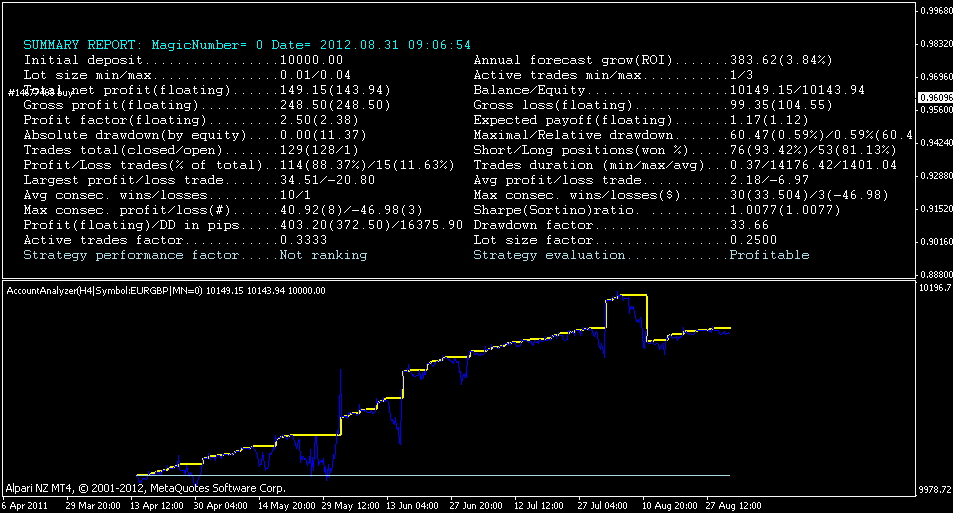Click the 27 Jul 04:00 time label
This screenshot has width=953, height=513.
[602, 506]
